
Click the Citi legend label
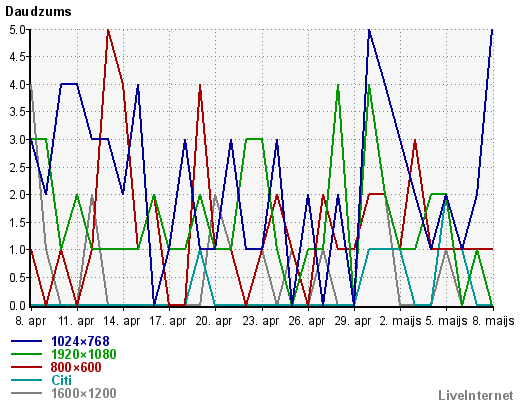coord(61,380)
